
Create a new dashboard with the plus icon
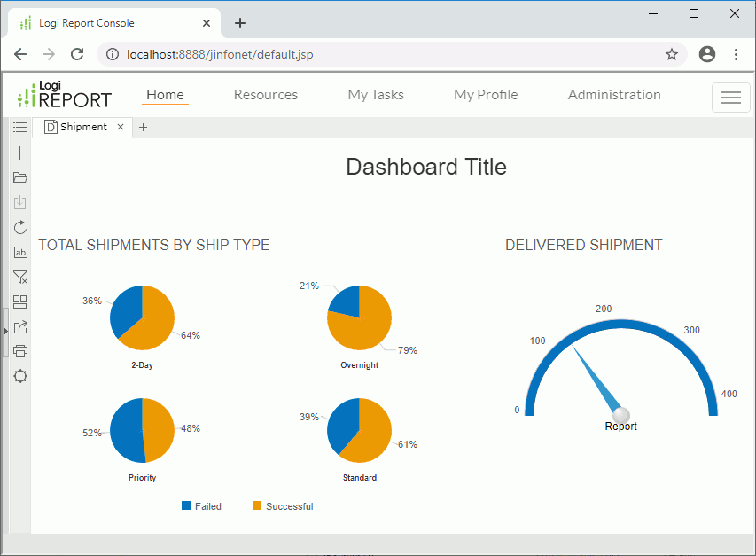(19, 153)
